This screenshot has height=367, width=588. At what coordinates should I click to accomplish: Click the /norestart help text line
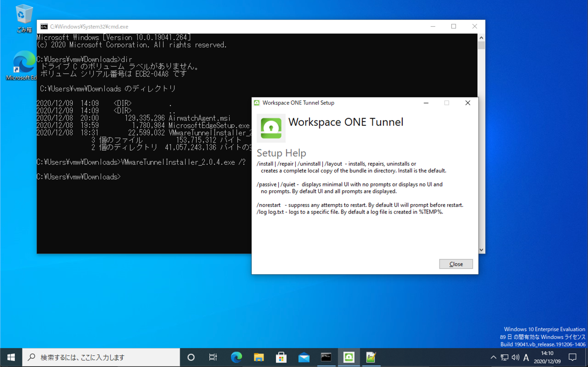click(x=360, y=205)
